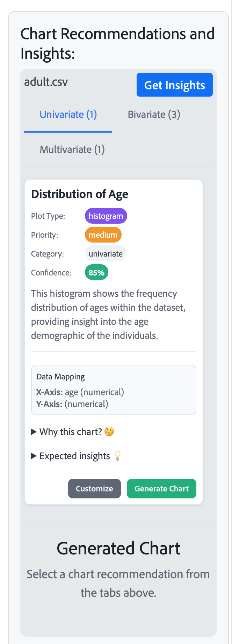This screenshot has width=232, height=644.
Task: Click the histogram description paragraph
Action: pyautogui.click(x=108, y=314)
